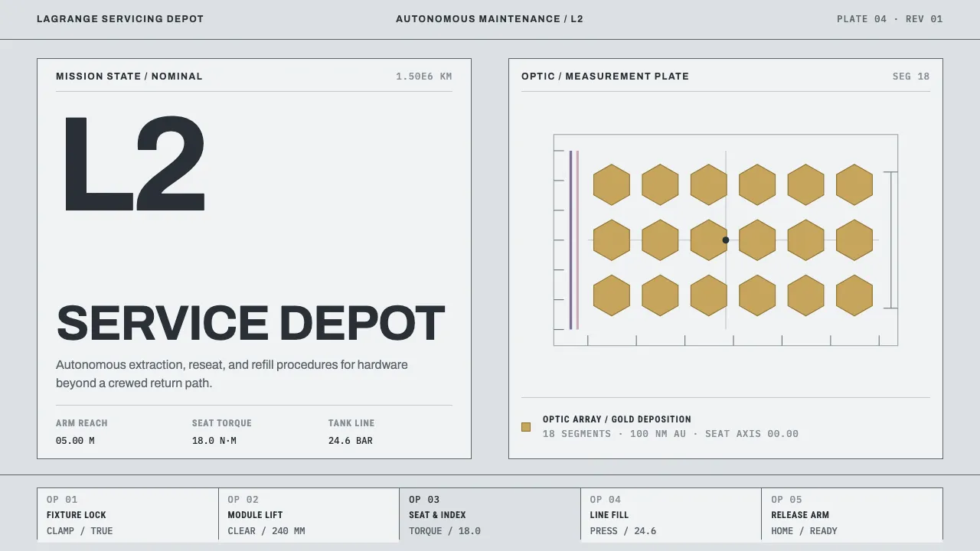Select the right-side height dimension bracket
Viewport: 980px width, 551px height.
click(890, 240)
